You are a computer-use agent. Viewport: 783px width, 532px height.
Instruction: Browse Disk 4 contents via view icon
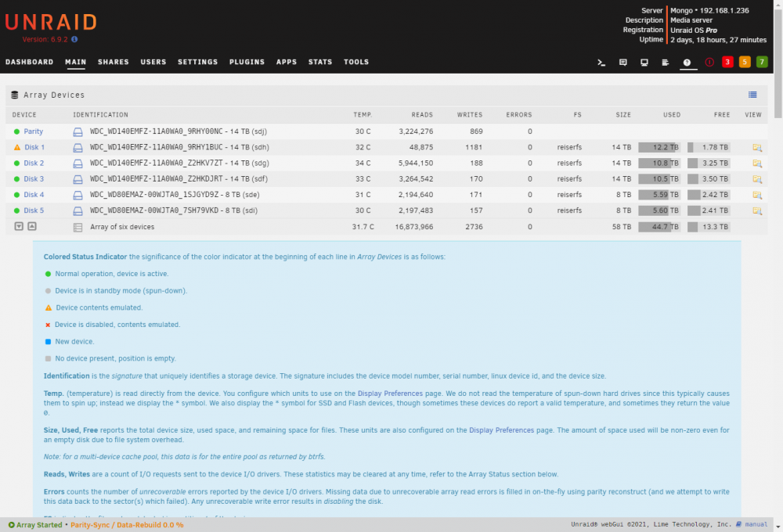point(757,195)
